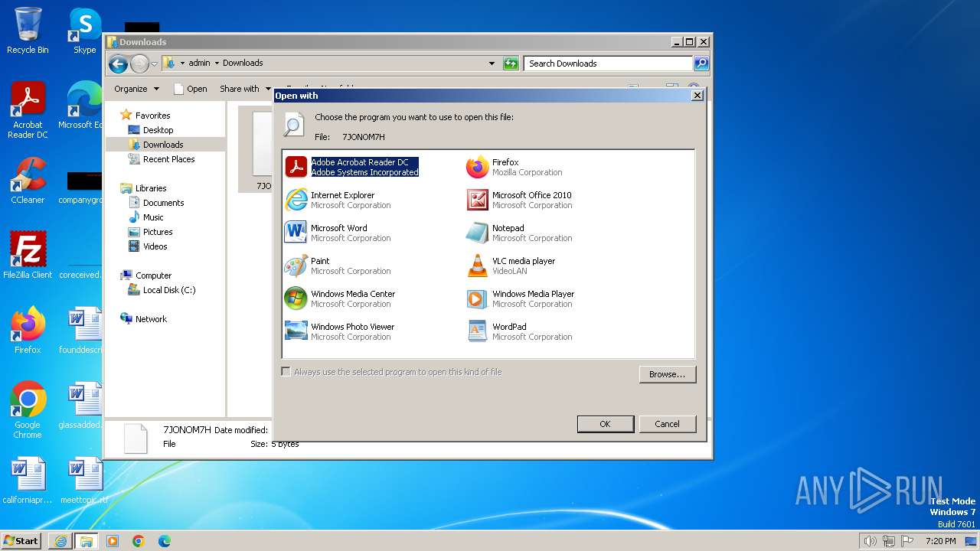
Task: Choose the Notepad icon in the list
Action: [477, 233]
